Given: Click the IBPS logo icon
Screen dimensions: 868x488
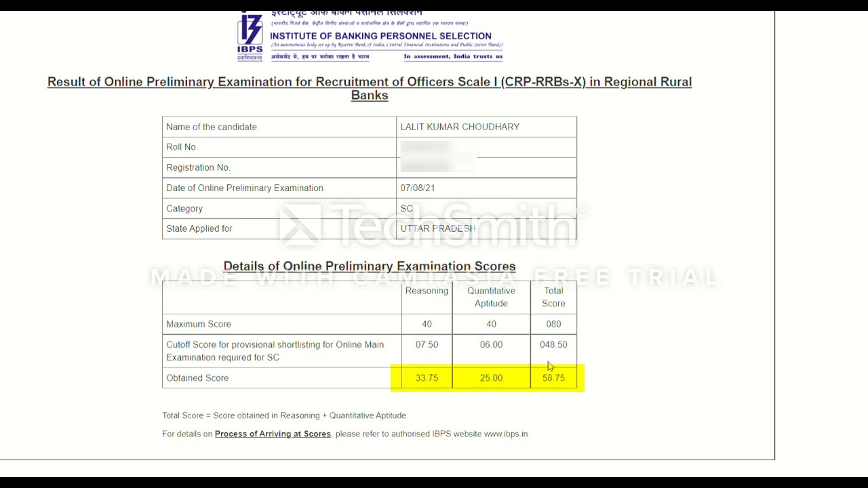Looking at the screenshot, I should pos(250,36).
